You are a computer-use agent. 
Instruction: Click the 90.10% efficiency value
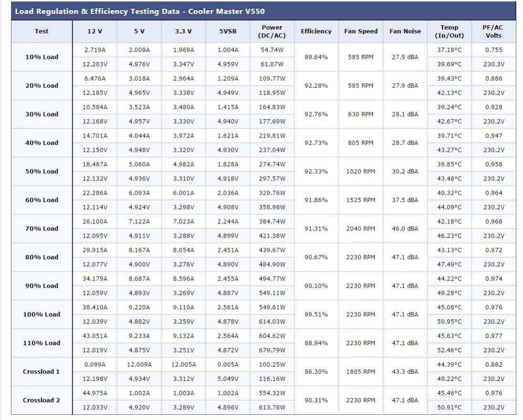pos(316,286)
